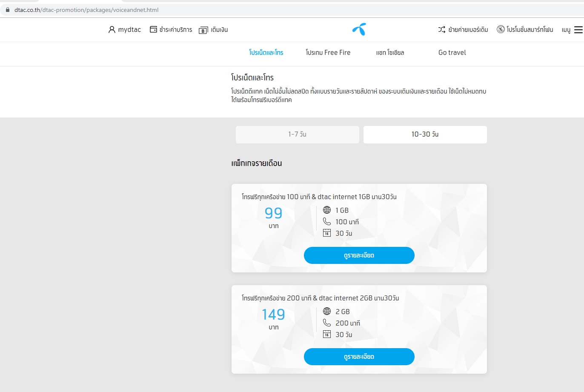Viewport: 584px width, 392px height.
Task: Click the 2 GB data text
Action: tap(343, 312)
